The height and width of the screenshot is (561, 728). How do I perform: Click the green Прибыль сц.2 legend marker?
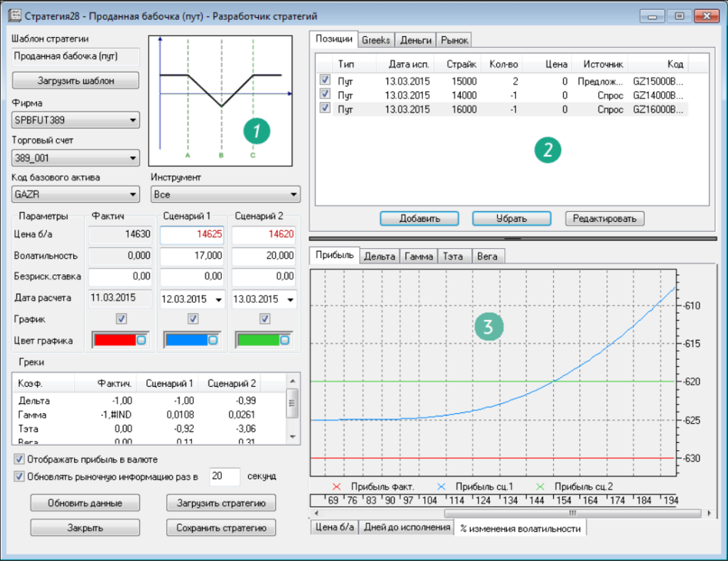(x=540, y=487)
